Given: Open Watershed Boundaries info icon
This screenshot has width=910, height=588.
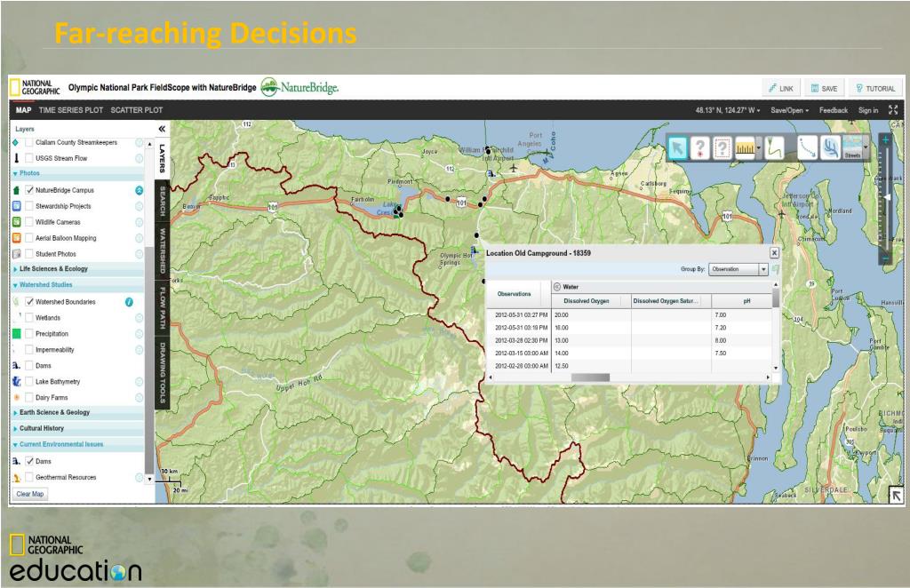Looking at the screenshot, I should (130, 302).
